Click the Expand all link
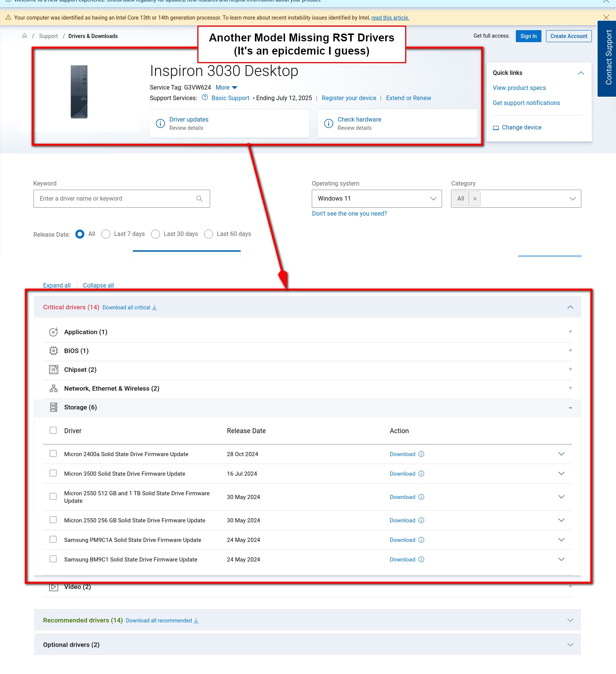The image size is (616, 674). pos(57,285)
